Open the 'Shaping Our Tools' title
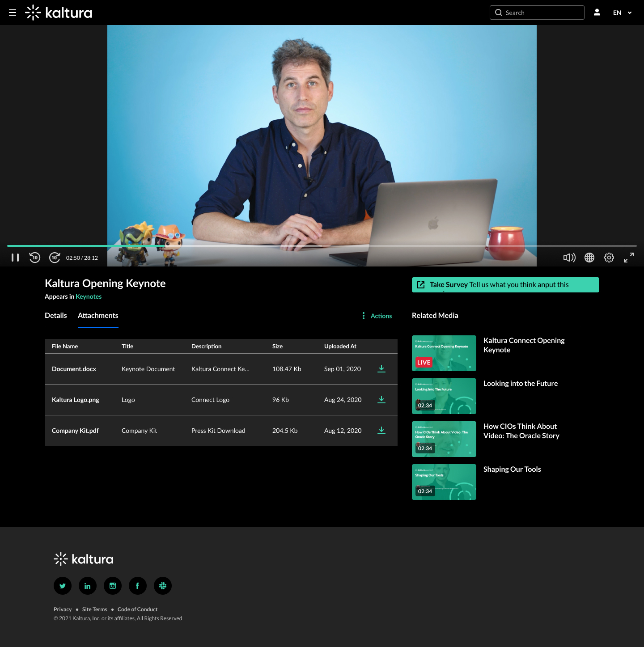Image resolution: width=644 pixels, height=647 pixels. (512, 469)
